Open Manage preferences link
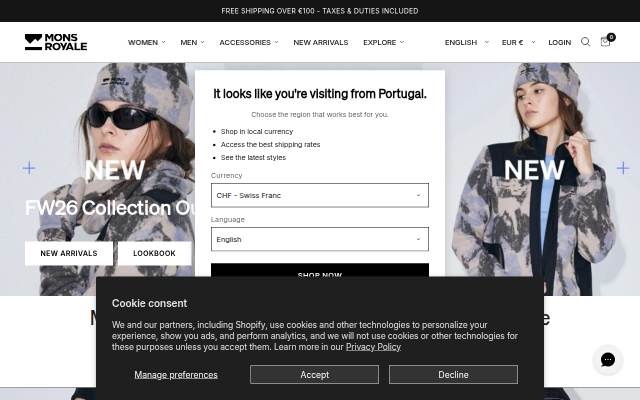The width and height of the screenshot is (640, 400). click(x=176, y=375)
